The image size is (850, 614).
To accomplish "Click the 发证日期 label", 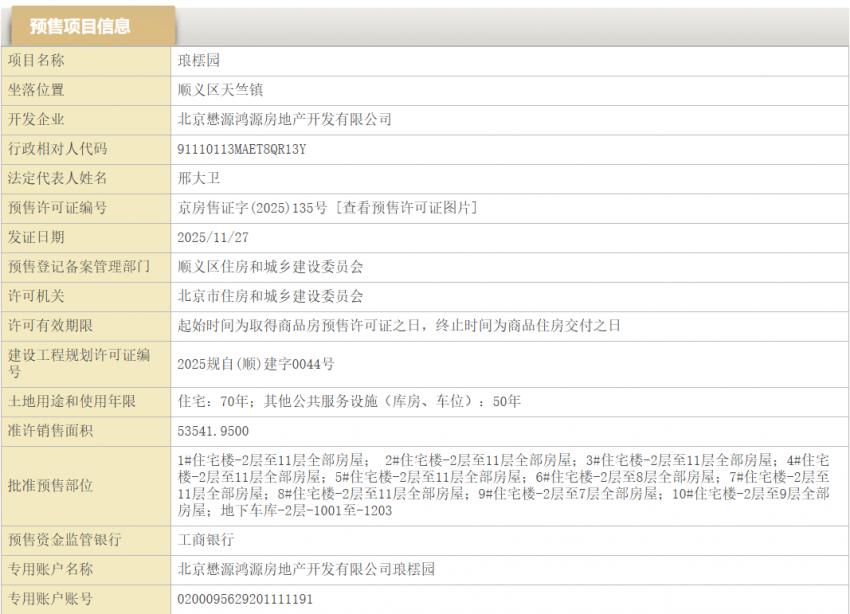I will (x=36, y=237).
